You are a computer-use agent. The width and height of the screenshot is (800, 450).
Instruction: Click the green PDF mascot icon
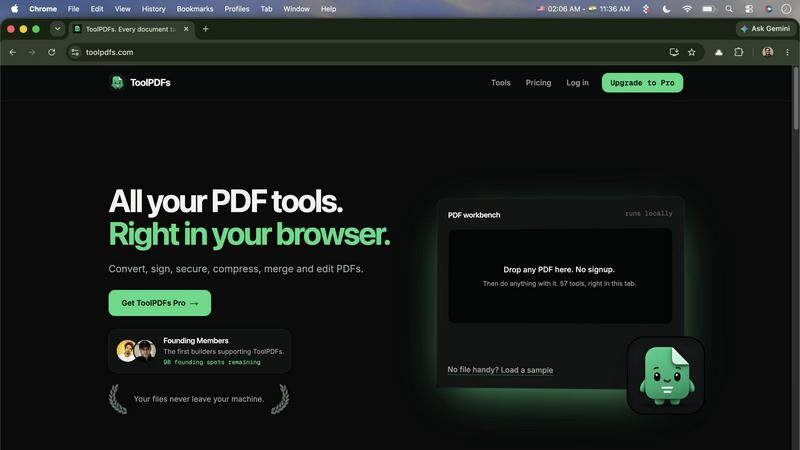pos(666,375)
